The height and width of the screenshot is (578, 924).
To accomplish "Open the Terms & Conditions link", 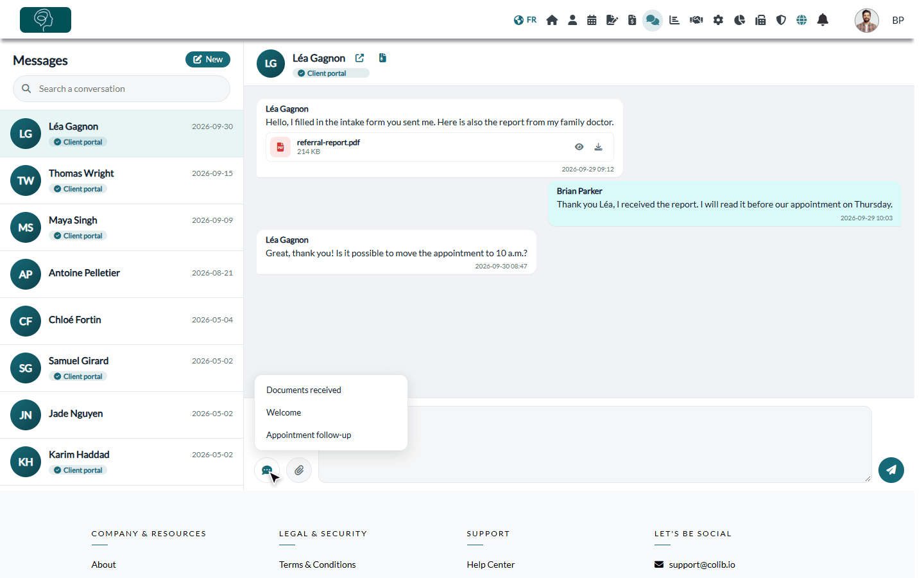I will pos(317,565).
